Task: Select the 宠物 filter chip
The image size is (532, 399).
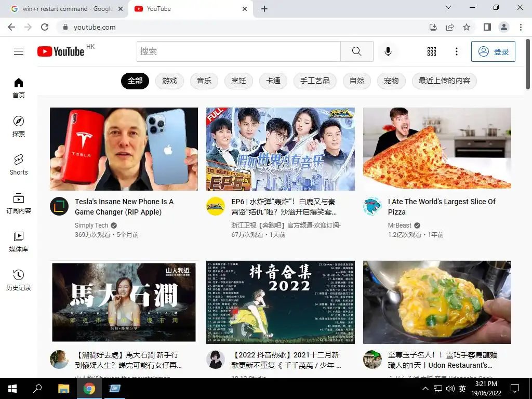Action: (x=391, y=81)
